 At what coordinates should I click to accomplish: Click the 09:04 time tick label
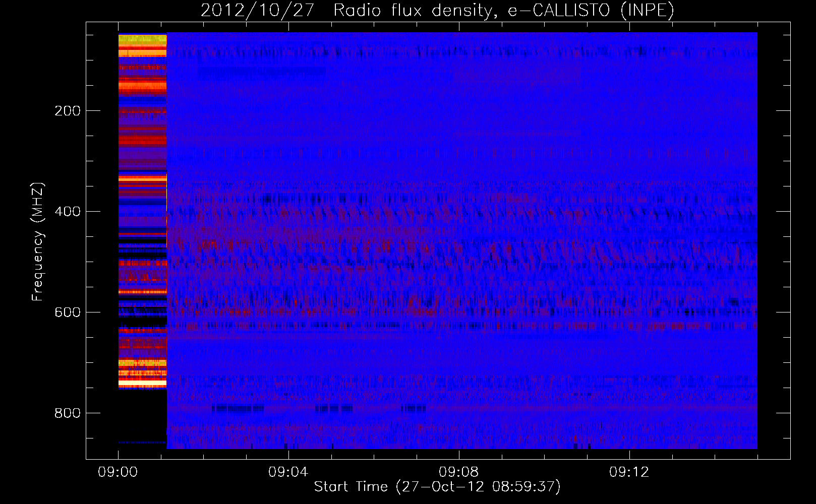coord(288,472)
